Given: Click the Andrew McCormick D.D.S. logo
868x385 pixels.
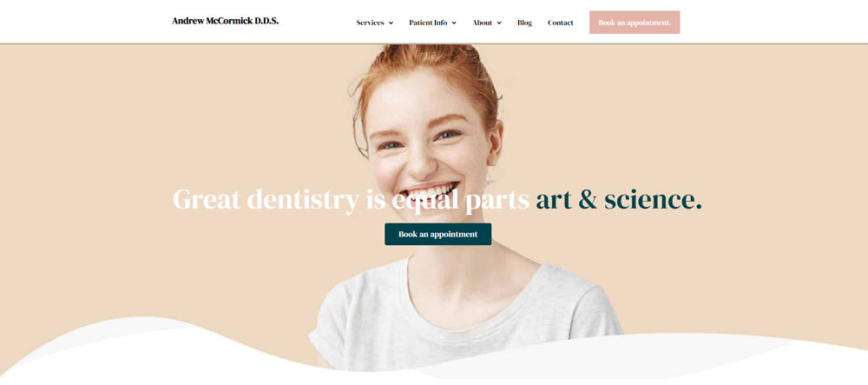Looking at the screenshot, I should tap(226, 21).
